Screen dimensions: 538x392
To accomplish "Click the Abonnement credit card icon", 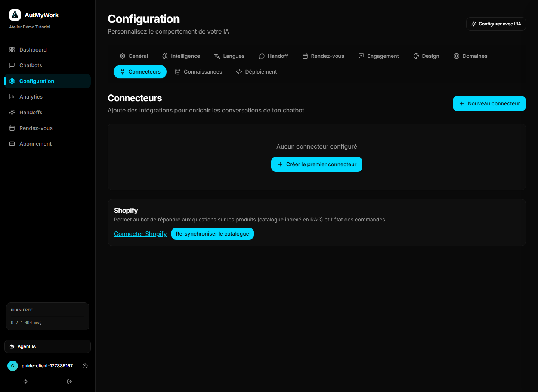I will [12, 144].
